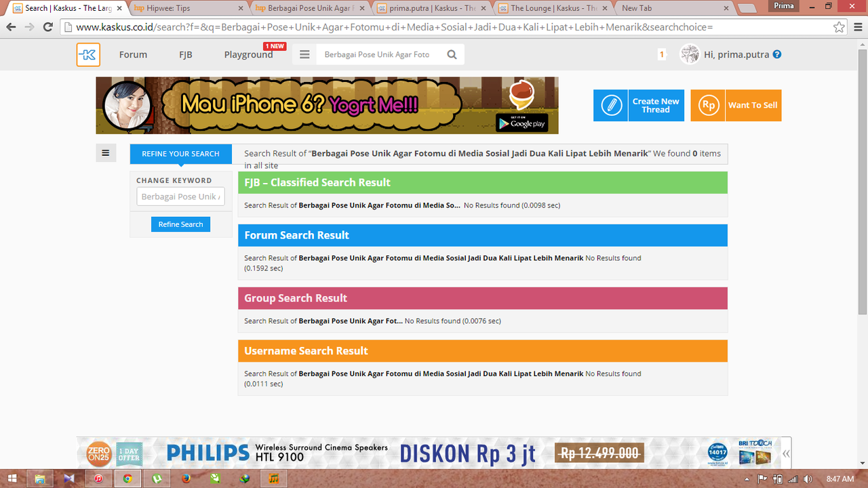Toggle the sidebar hamburger left of Refine Your Search
Viewport: 868px width, 488px height.
(x=106, y=153)
